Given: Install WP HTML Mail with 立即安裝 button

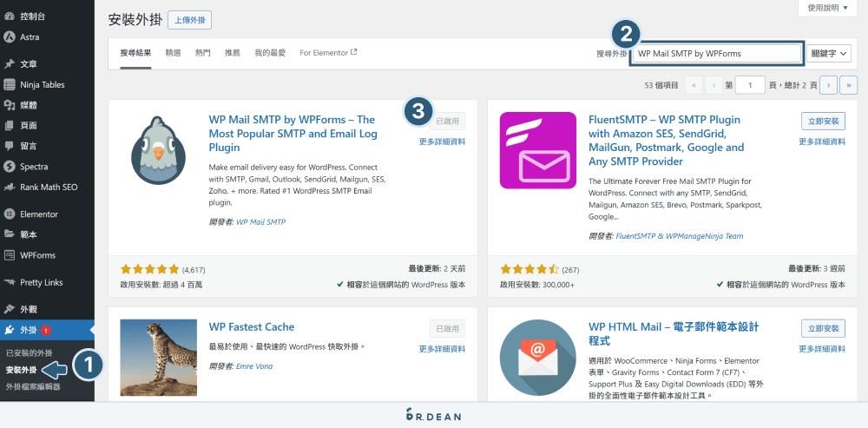Looking at the screenshot, I should tap(823, 328).
